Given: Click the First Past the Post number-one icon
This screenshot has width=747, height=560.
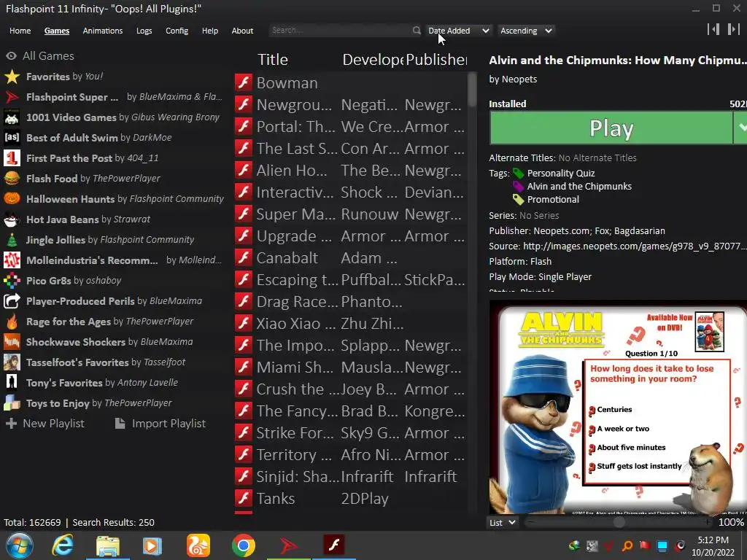Looking at the screenshot, I should click(12, 158).
